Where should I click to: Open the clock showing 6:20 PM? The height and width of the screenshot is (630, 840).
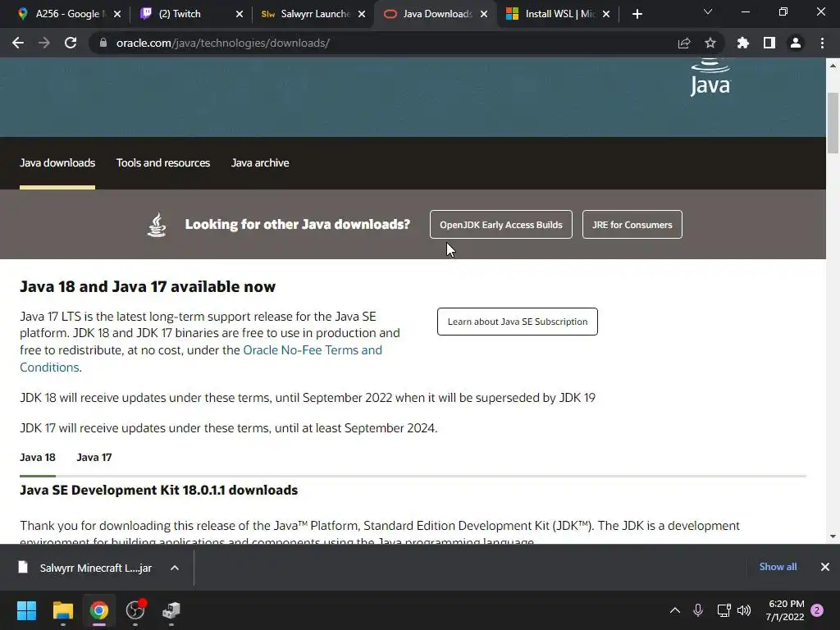point(785,610)
